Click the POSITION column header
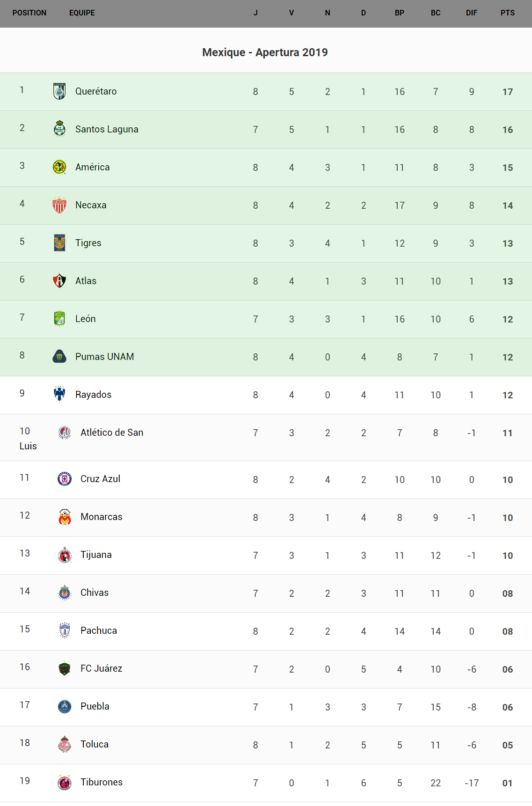The image size is (532, 806). [29, 13]
